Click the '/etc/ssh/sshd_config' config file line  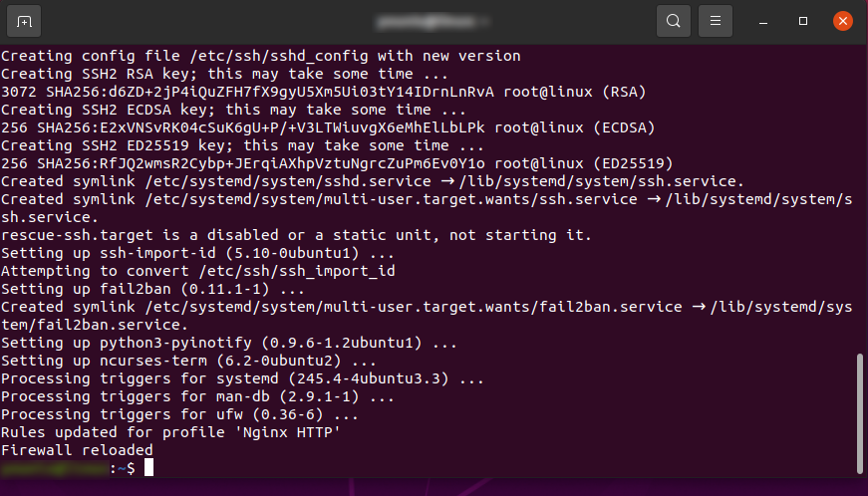coord(261,56)
